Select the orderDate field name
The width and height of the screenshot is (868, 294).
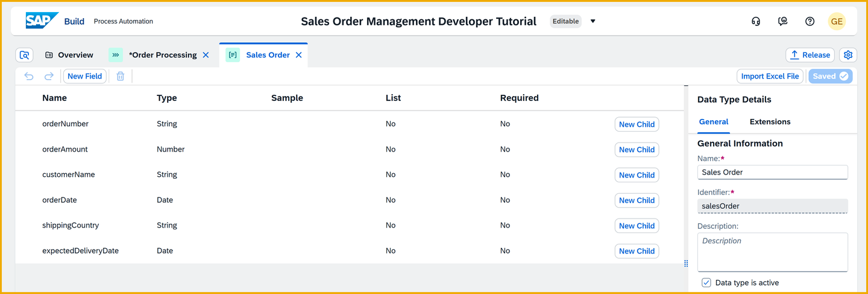[x=60, y=200]
